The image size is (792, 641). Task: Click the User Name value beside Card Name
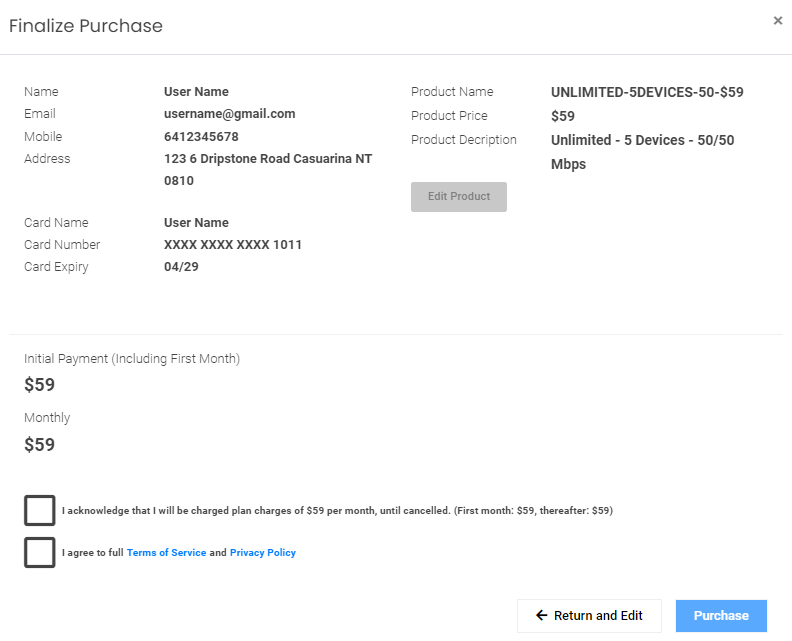tap(196, 223)
